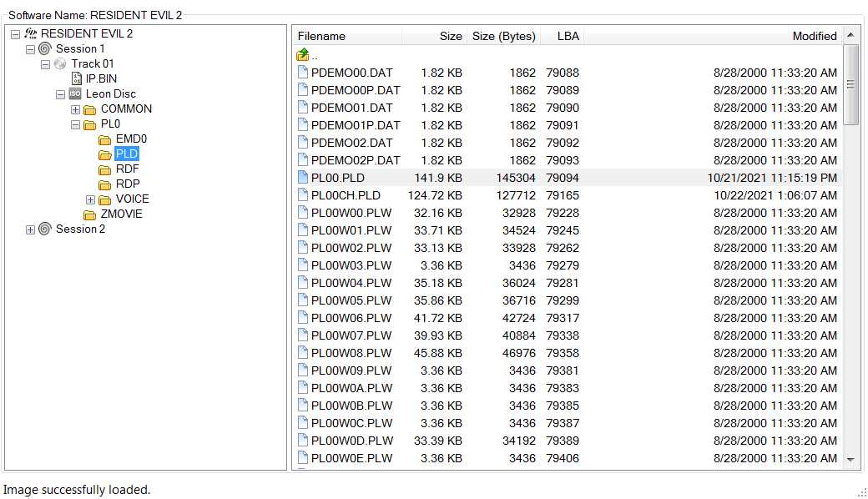Viewport: 868px width, 499px height.
Task: Click the file icon of PDEMO00.DAT
Action: (x=303, y=72)
